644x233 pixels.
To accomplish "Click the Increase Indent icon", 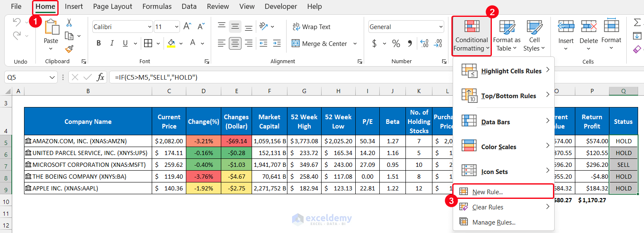I will click(x=276, y=43).
